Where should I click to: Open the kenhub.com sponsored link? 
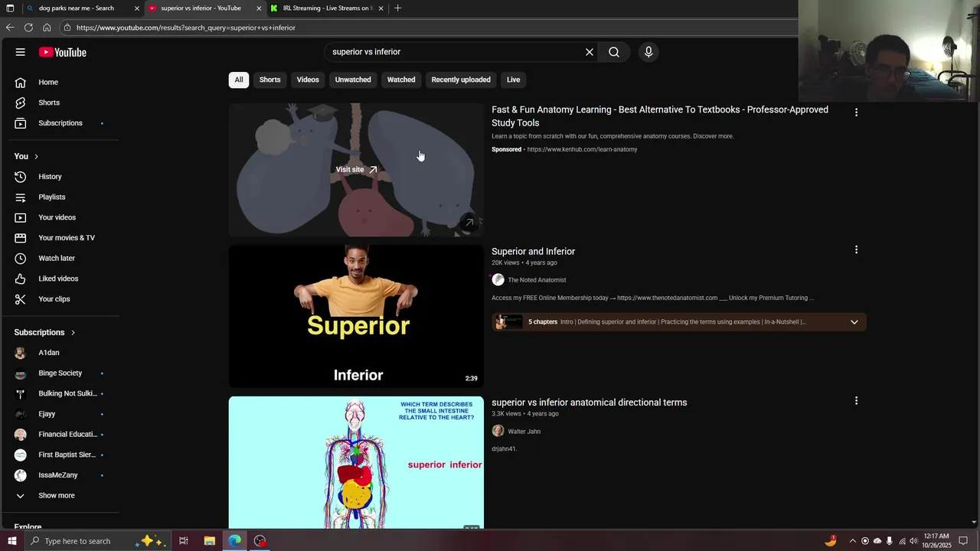(x=582, y=149)
